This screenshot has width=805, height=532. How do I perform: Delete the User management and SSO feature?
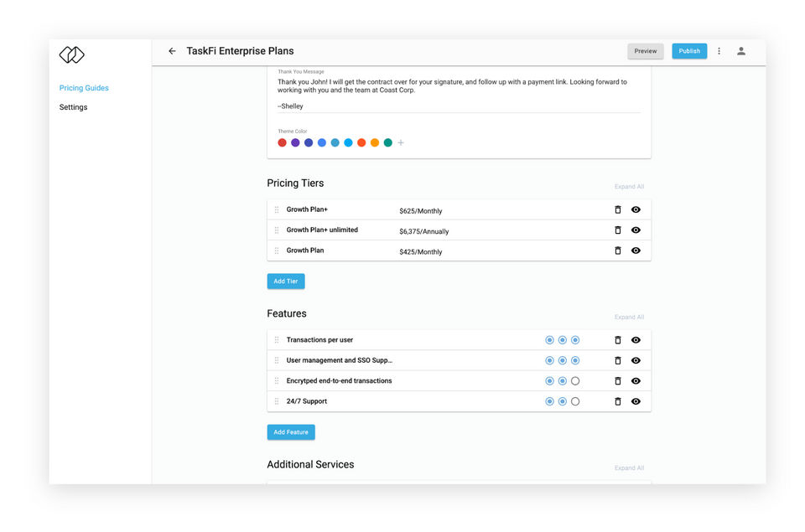618,360
